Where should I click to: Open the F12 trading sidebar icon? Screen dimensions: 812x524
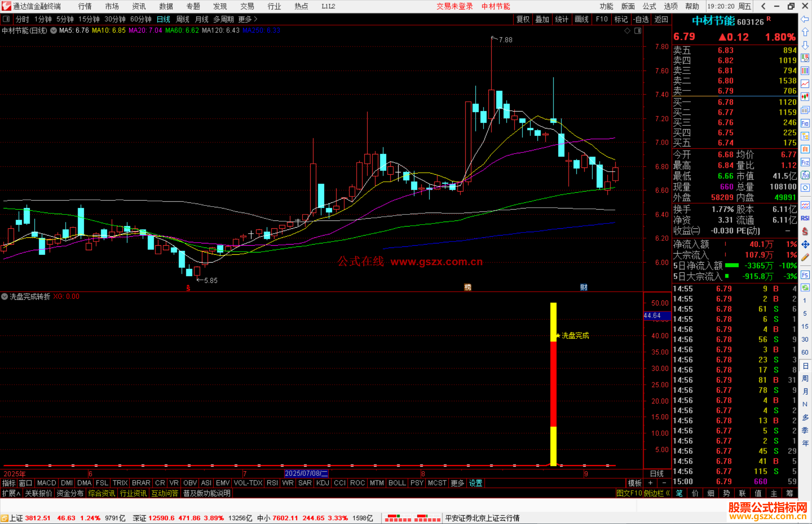[805, 162]
